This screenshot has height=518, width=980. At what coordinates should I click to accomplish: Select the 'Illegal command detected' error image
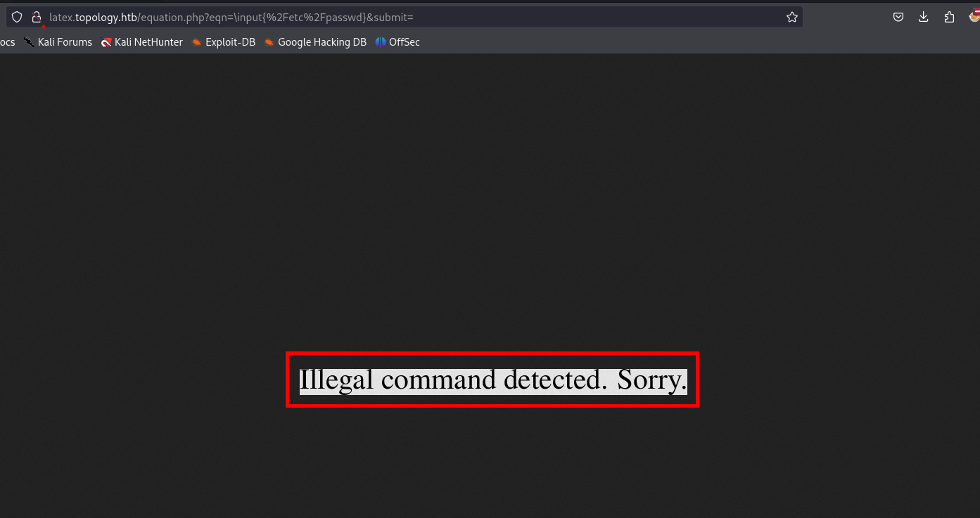[492, 379]
